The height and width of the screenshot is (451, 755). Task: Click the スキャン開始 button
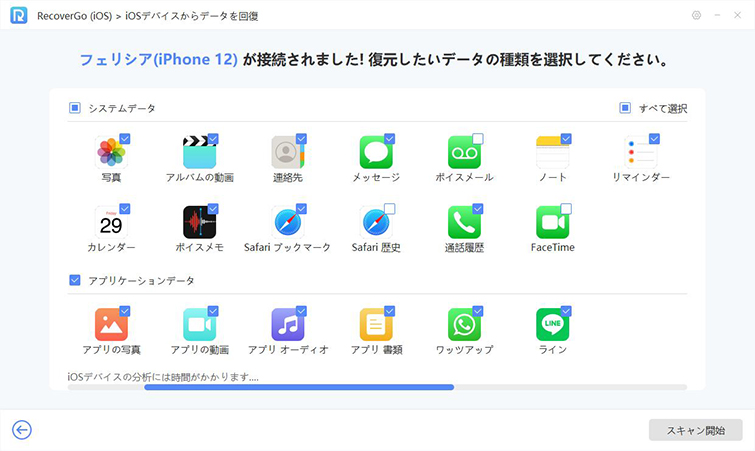(x=696, y=430)
